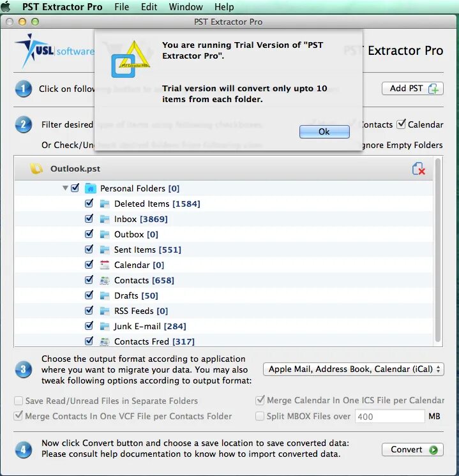This screenshot has width=459, height=476.
Task: Open the Edit menu
Action: (x=149, y=6)
